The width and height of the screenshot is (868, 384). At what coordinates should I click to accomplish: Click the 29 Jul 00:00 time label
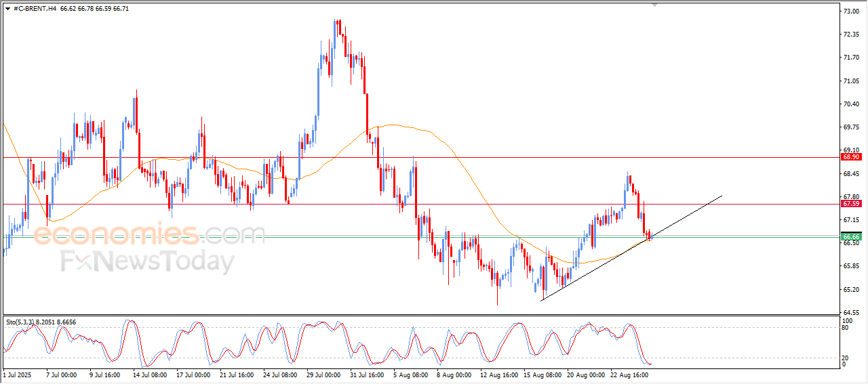click(323, 374)
